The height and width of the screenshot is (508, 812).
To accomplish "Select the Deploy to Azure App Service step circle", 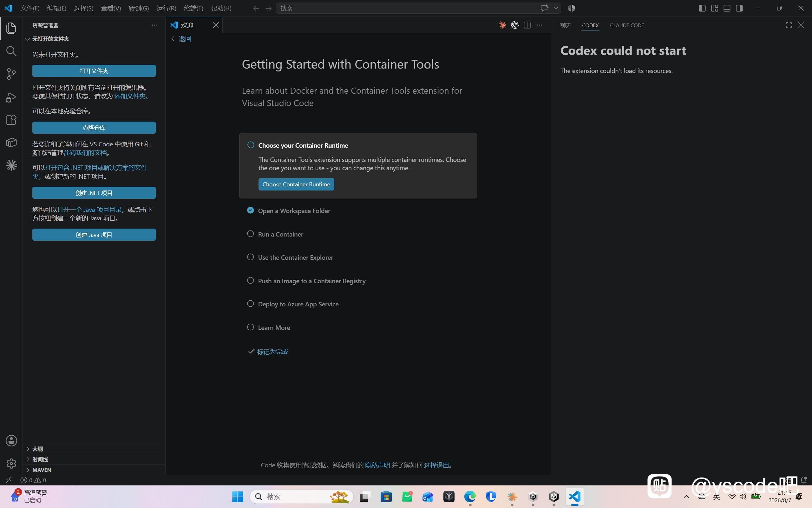I will 251,304.
